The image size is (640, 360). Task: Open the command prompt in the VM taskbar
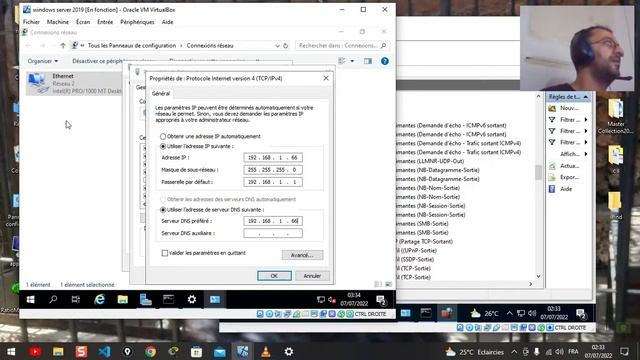169,300
